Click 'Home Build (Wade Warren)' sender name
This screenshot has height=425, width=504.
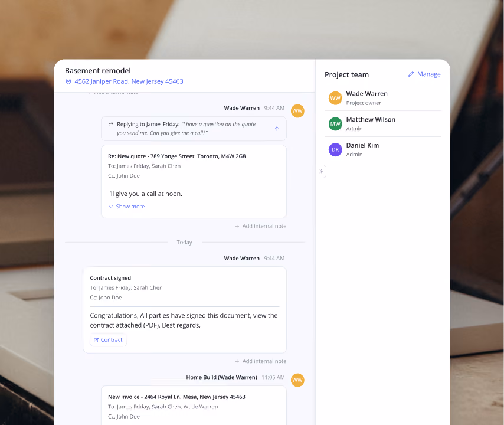click(x=221, y=377)
